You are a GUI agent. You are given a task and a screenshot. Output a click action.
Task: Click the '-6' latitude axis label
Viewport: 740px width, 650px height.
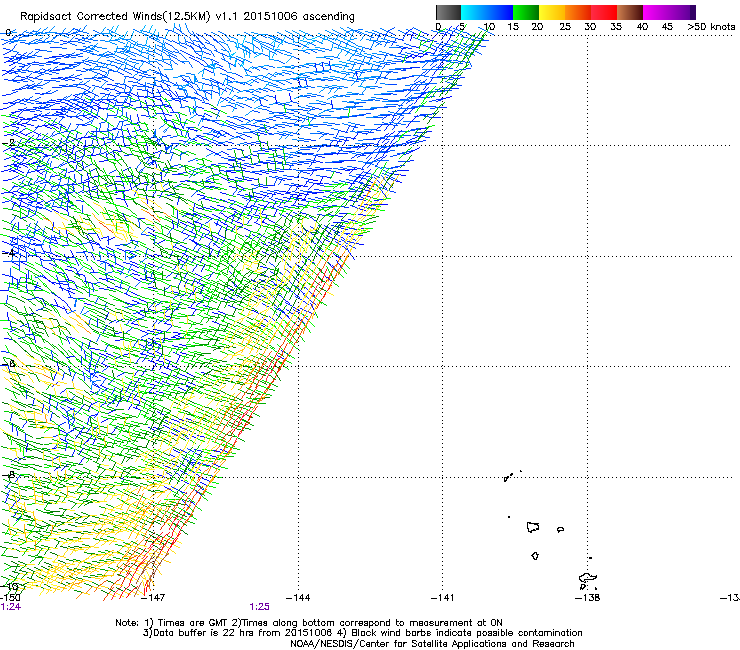[9, 364]
